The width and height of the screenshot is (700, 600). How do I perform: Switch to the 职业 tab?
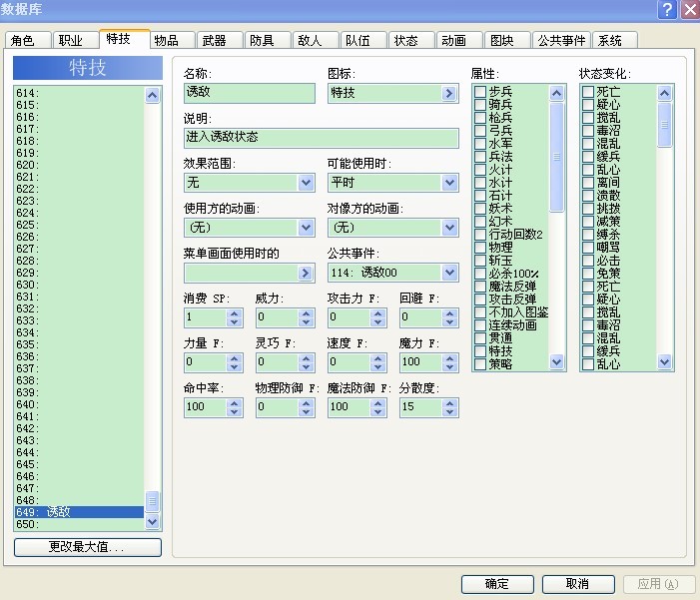[x=76, y=41]
